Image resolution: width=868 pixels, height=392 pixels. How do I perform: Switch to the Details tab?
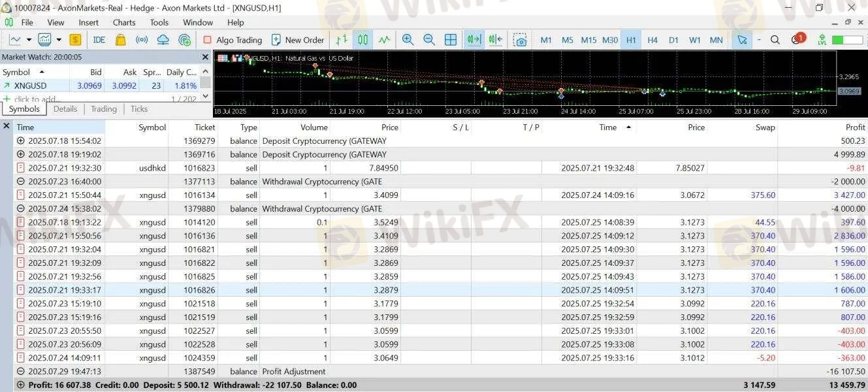pos(65,109)
